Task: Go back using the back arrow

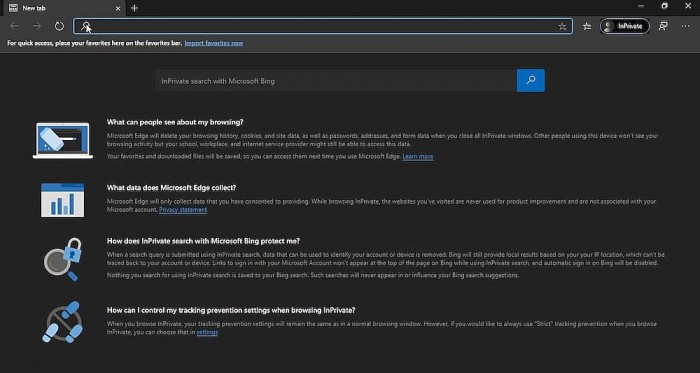Action: tap(14, 26)
